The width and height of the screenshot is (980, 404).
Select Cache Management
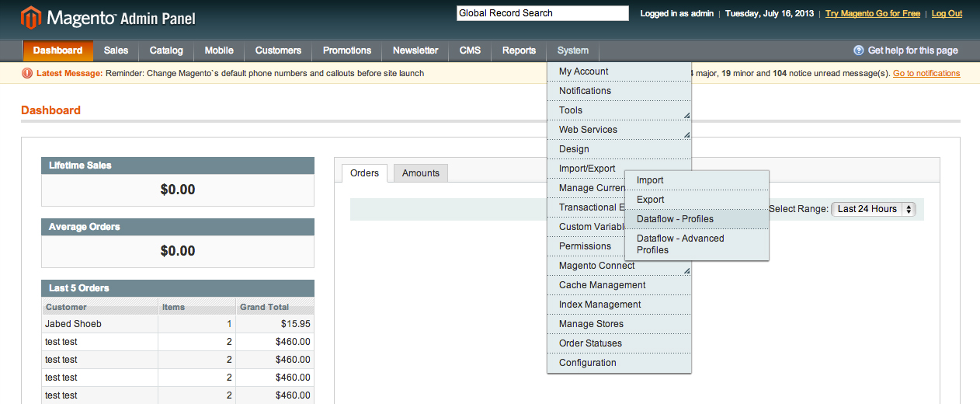click(619, 285)
